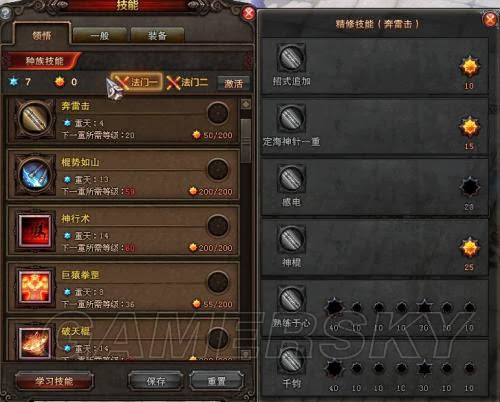Image resolution: width=500 pixels, height=402 pixels.
Task: Activate the 感电 dark star node
Action: pyautogui.click(x=469, y=187)
